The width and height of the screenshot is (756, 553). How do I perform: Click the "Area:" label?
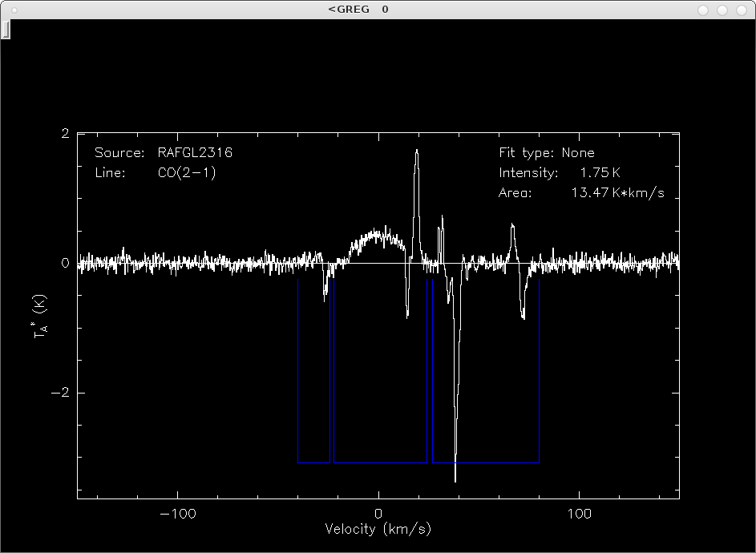[515, 193]
